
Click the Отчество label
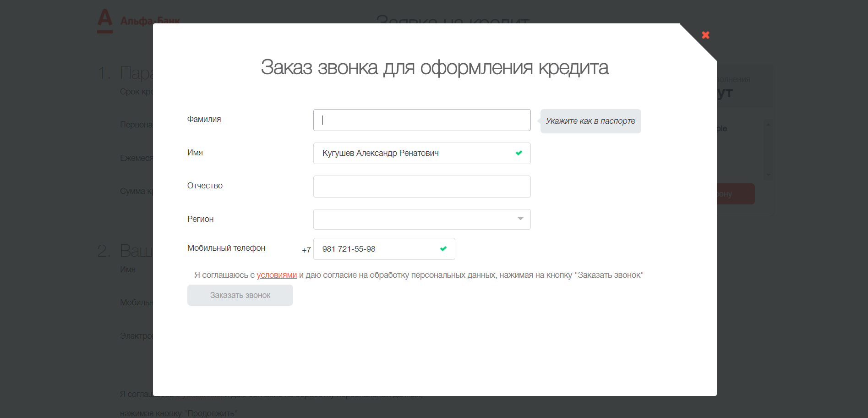[205, 186]
